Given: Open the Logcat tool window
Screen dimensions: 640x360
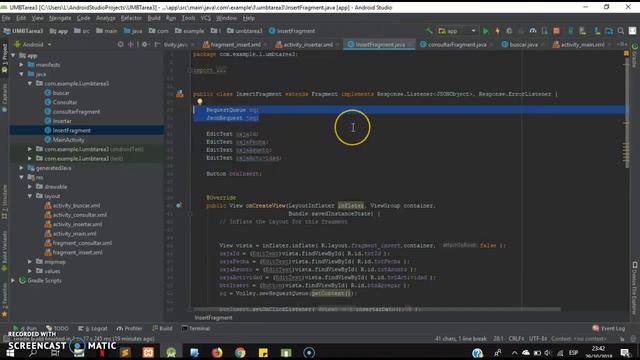Looking at the screenshot, I should click(93, 328).
